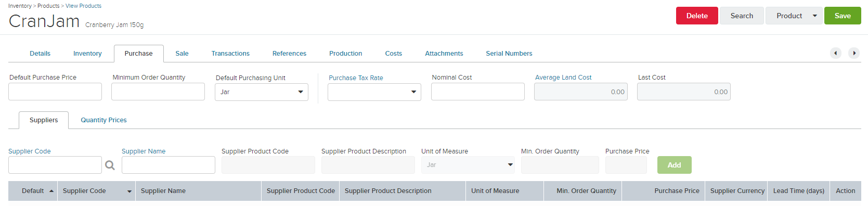Expand the Product button dropdown arrow

click(815, 16)
